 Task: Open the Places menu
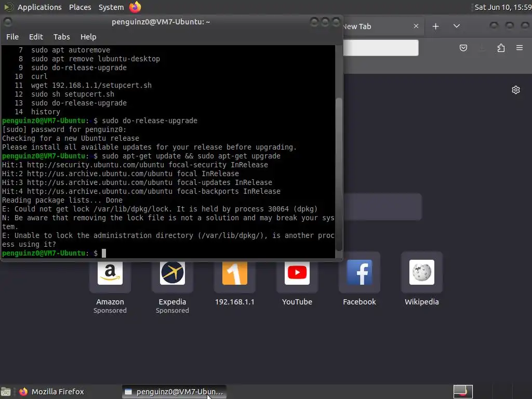coord(80,7)
